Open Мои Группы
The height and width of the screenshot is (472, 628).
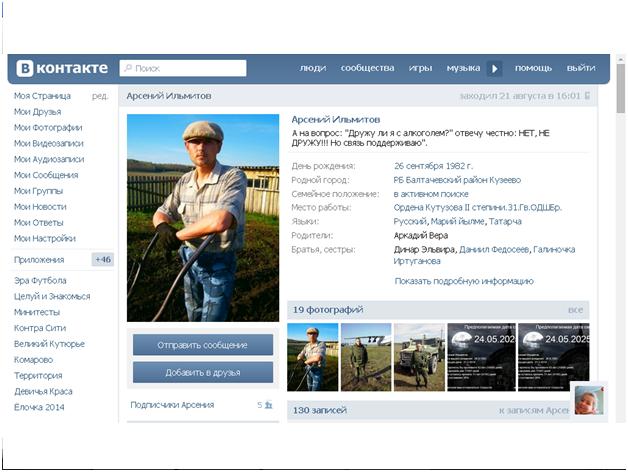tap(38, 191)
